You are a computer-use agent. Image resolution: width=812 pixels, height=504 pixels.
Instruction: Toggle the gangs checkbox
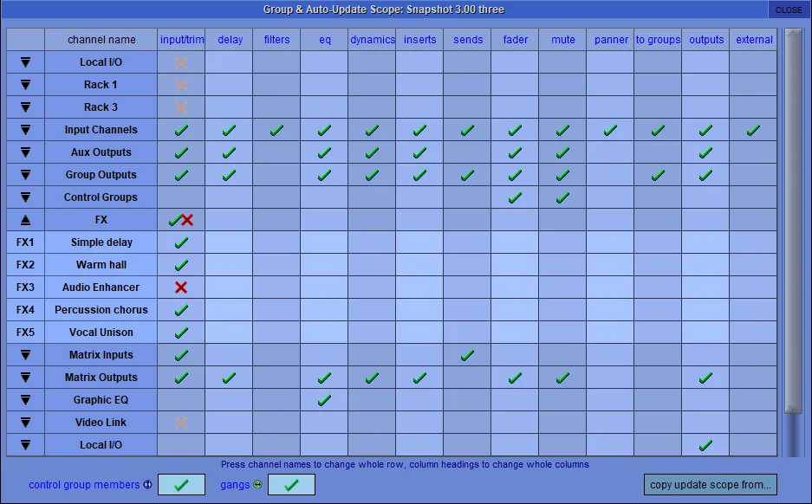[291, 484]
